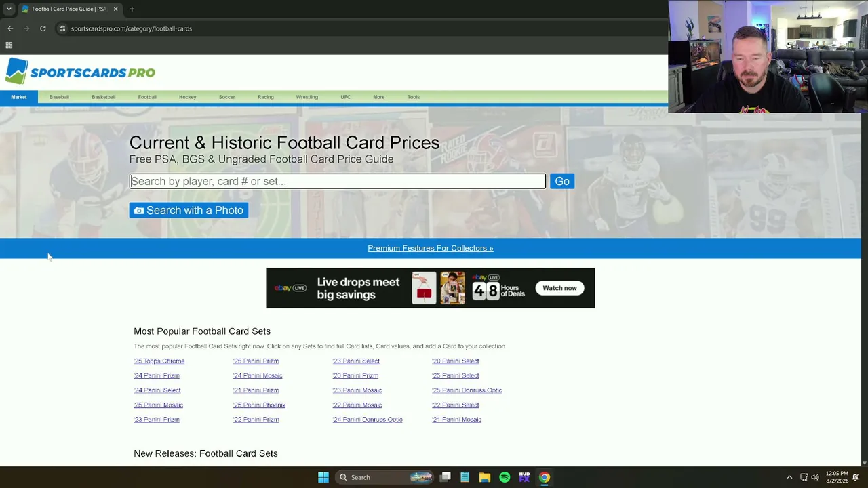
Task: Open the site information icon in address bar
Action: point(62,28)
